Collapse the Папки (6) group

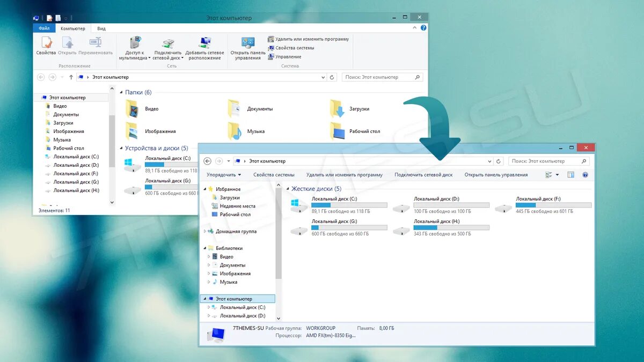tap(121, 93)
